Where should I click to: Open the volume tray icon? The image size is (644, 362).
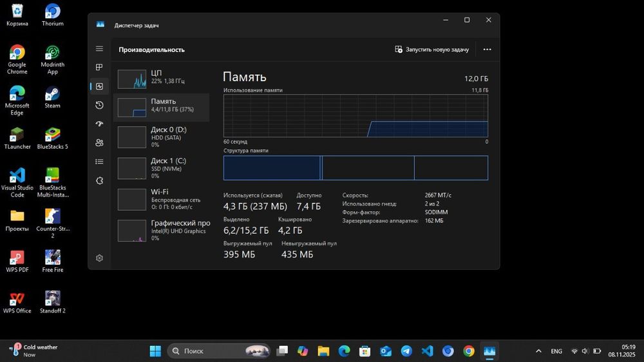click(x=585, y=351)
